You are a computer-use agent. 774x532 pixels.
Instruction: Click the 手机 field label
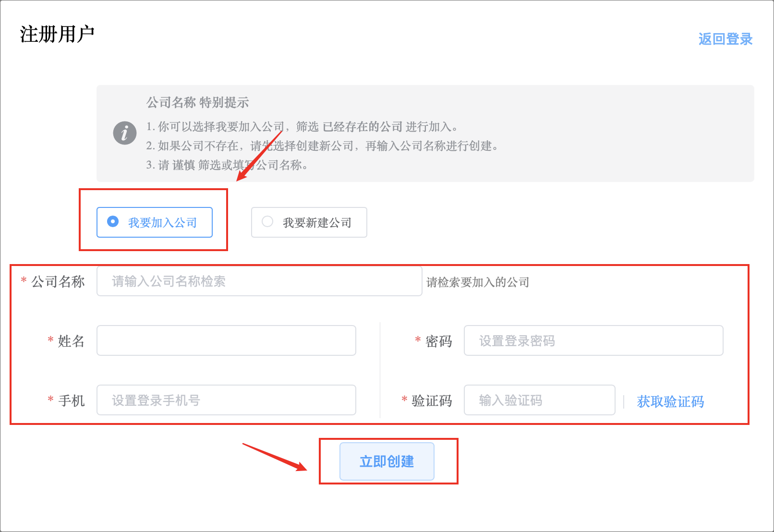(x=71, y=401)
